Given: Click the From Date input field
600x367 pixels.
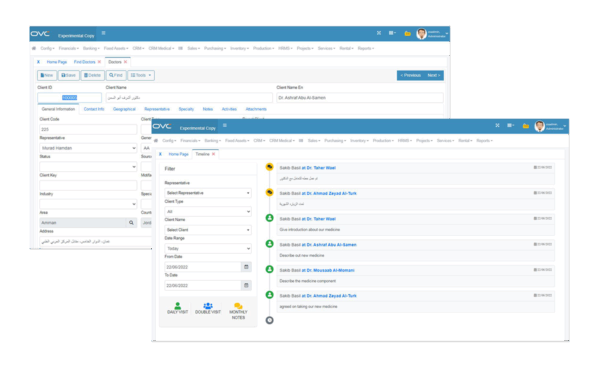Looking at the screenshot, I should tap(203, 267).
